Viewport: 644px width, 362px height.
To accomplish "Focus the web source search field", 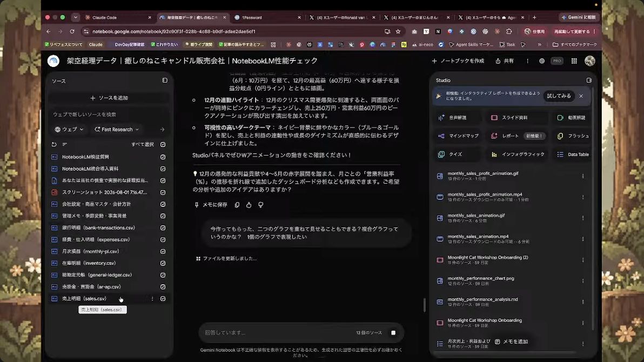I will [x=109, y=114].
